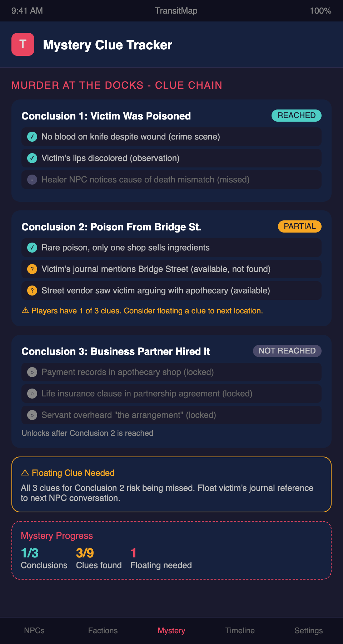
Task: Click question mark icon for street vendor clue
Action: 32,291
